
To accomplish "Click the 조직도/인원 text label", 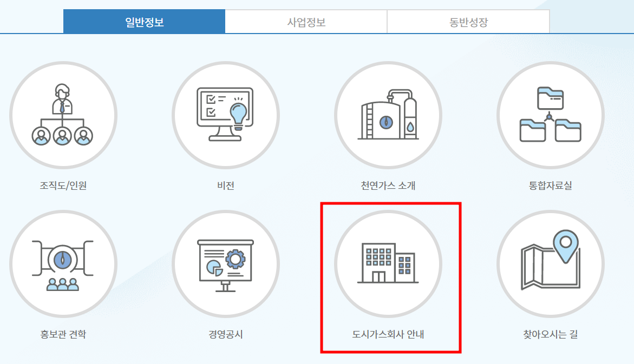I will point(63,186).
